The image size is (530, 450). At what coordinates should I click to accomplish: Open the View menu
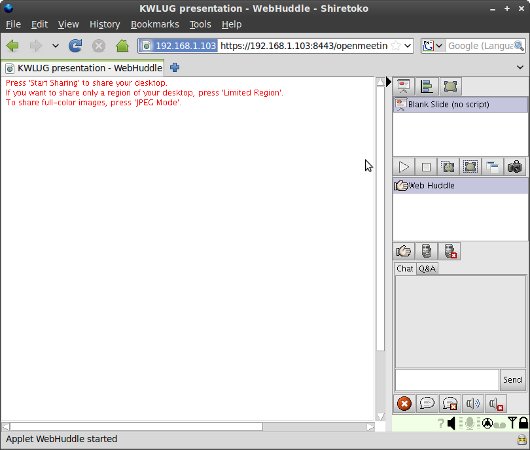coord(68,24)
